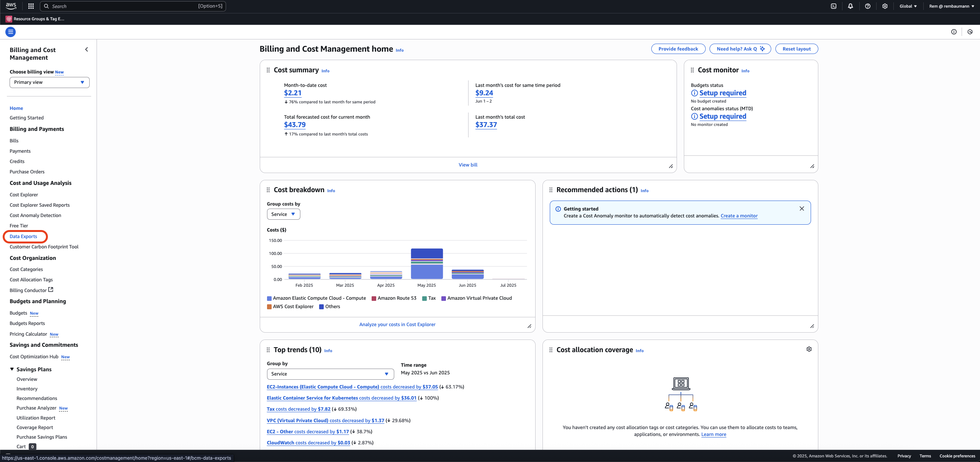Click the May 2025 bar in chart
The width and height of the screenshot is (980, 462).
[427, 264]
